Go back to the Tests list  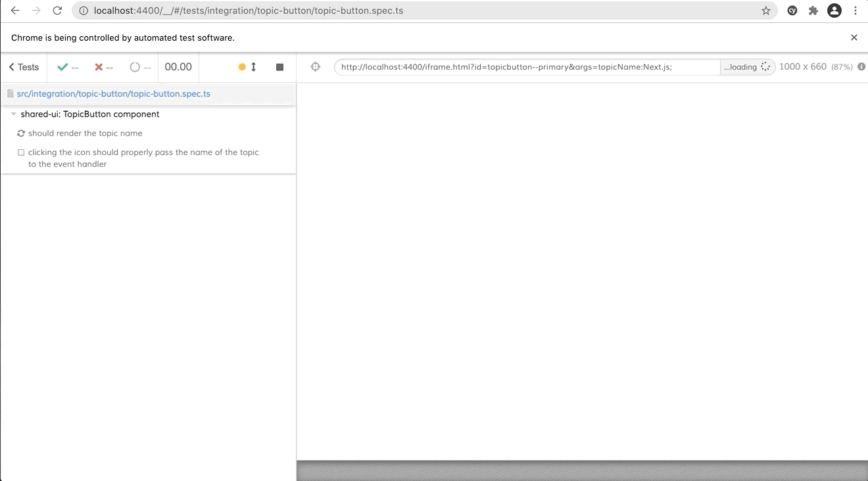pos(24,67)
